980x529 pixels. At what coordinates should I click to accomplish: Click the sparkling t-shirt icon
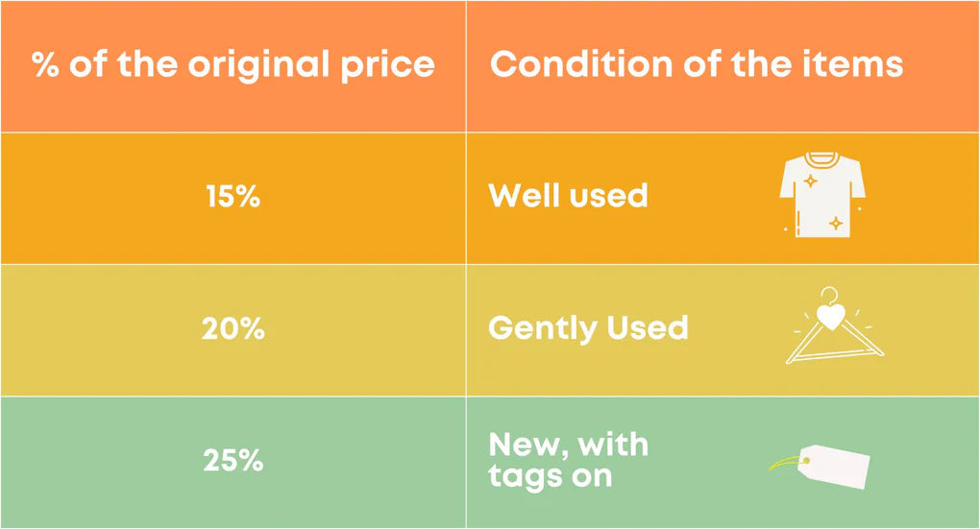(822, 194)
